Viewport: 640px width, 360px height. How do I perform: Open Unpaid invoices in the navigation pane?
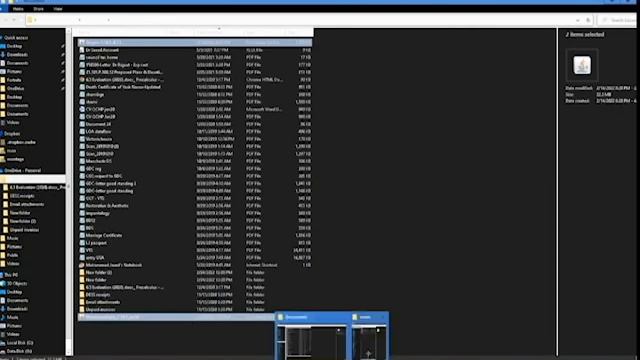(x=24, y=230)
